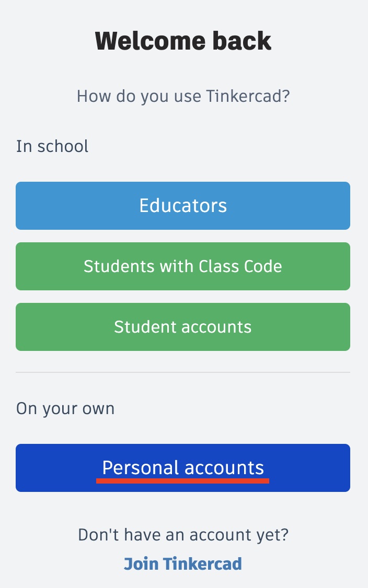The width and height of the screenshot is (368, 588).
Task: Log in using a class code
Action: point(183,266)
